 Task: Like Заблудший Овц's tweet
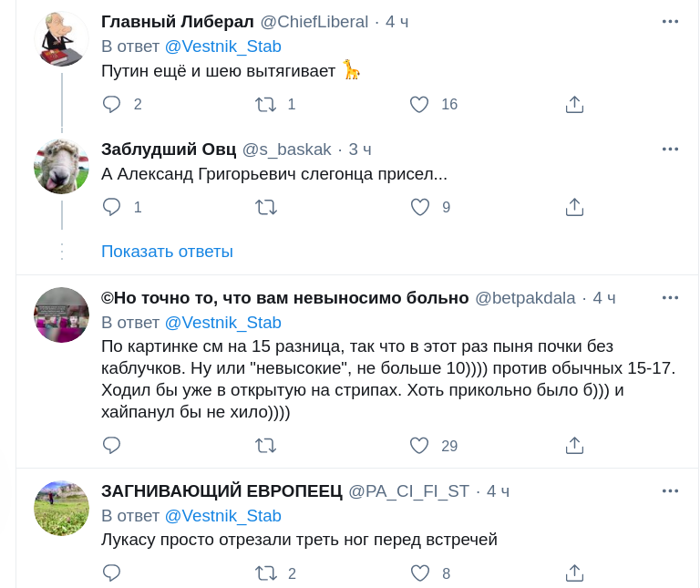tap(419, 207)
